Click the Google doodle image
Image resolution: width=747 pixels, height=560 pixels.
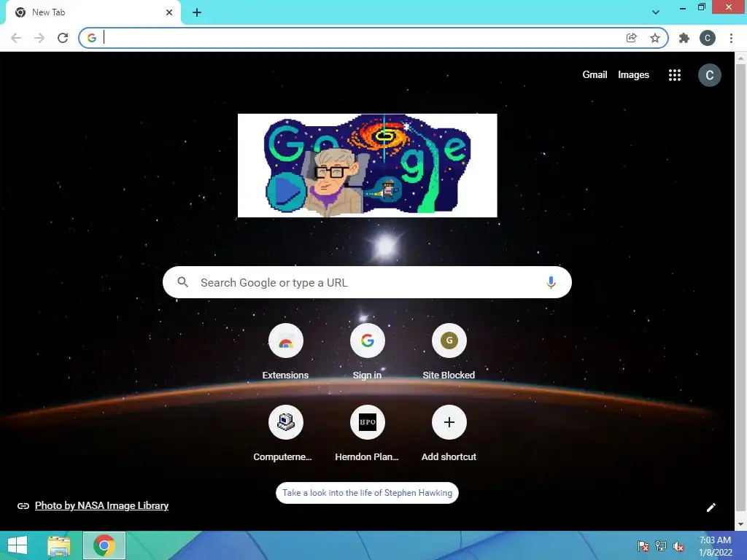coord(368,166)
